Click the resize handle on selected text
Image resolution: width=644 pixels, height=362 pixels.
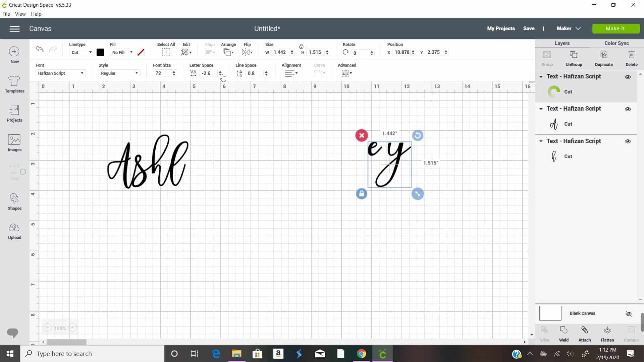click(x=418, y=194)
